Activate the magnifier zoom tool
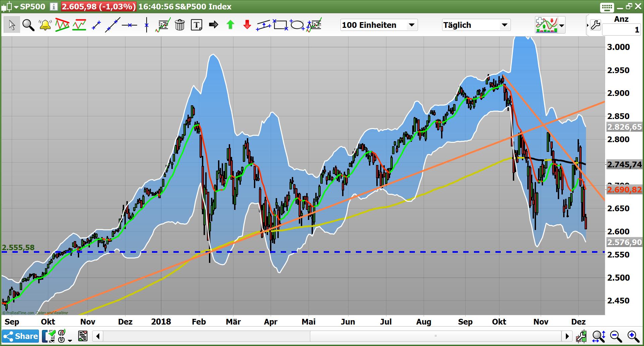Screen dimensions: 644x346 [x=28, y=25]
